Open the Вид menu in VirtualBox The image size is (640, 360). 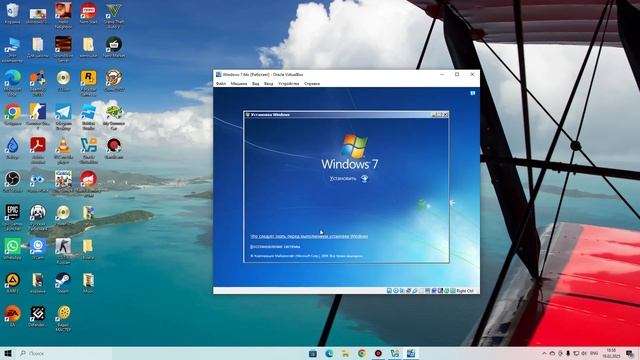click(256, 83)
